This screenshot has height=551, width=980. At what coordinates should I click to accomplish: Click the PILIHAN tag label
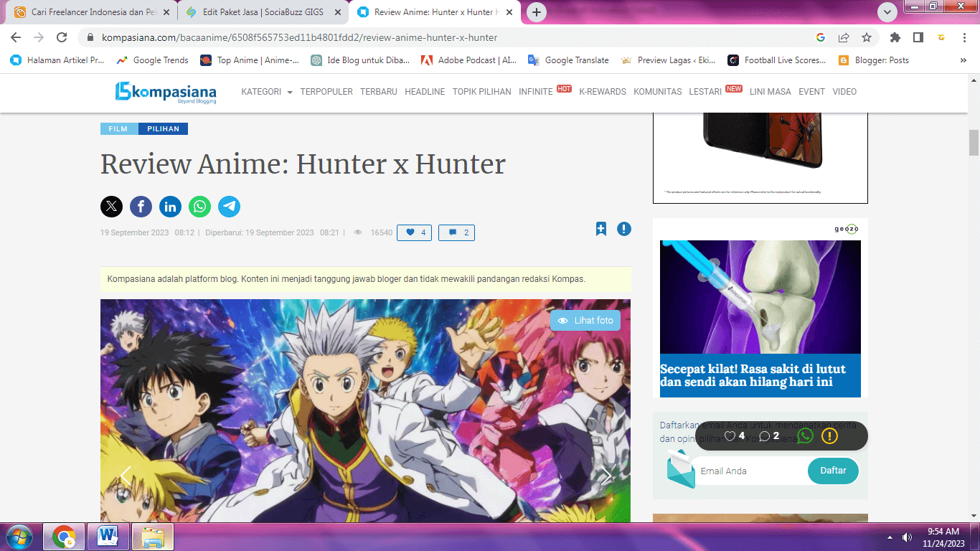click(163, 129)
